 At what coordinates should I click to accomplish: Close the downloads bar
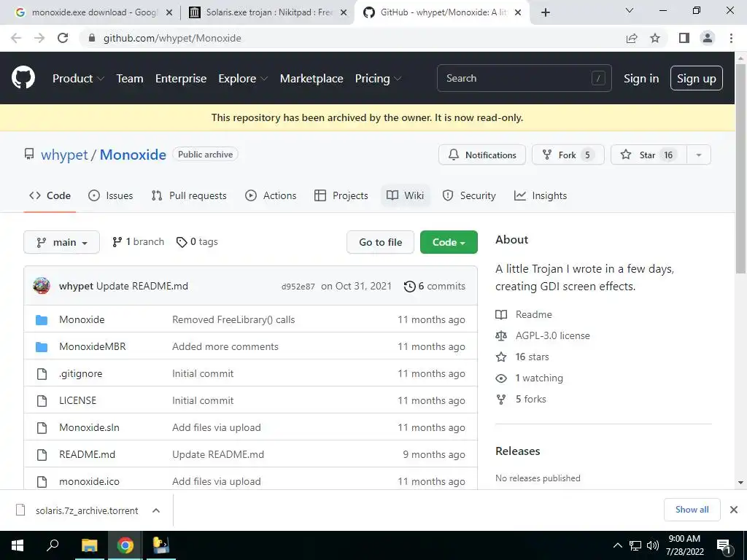click(x=734, y=510)
